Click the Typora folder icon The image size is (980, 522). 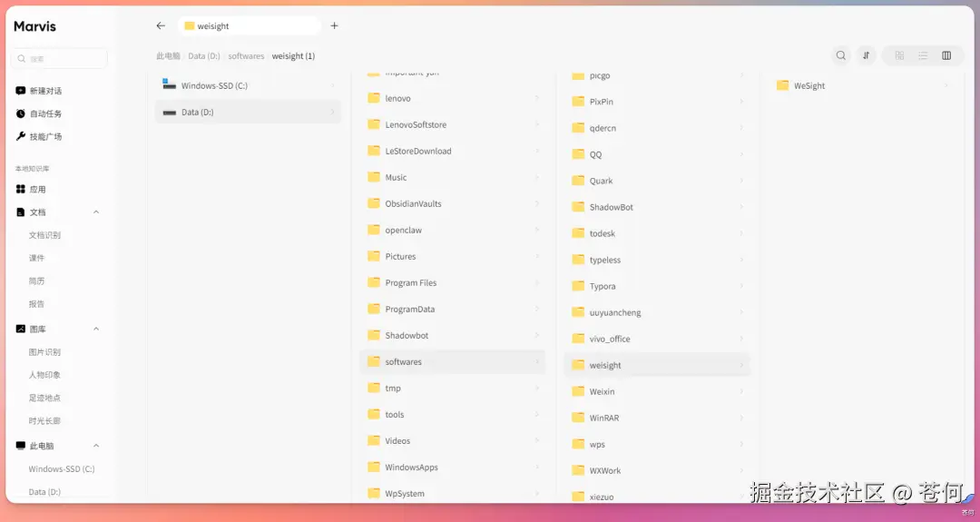click(578, 286)
